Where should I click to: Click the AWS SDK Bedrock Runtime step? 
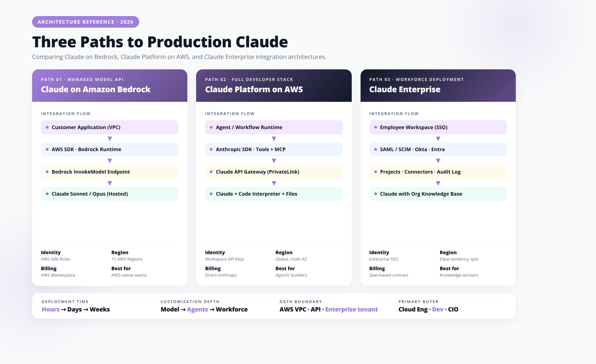(109, 149)
